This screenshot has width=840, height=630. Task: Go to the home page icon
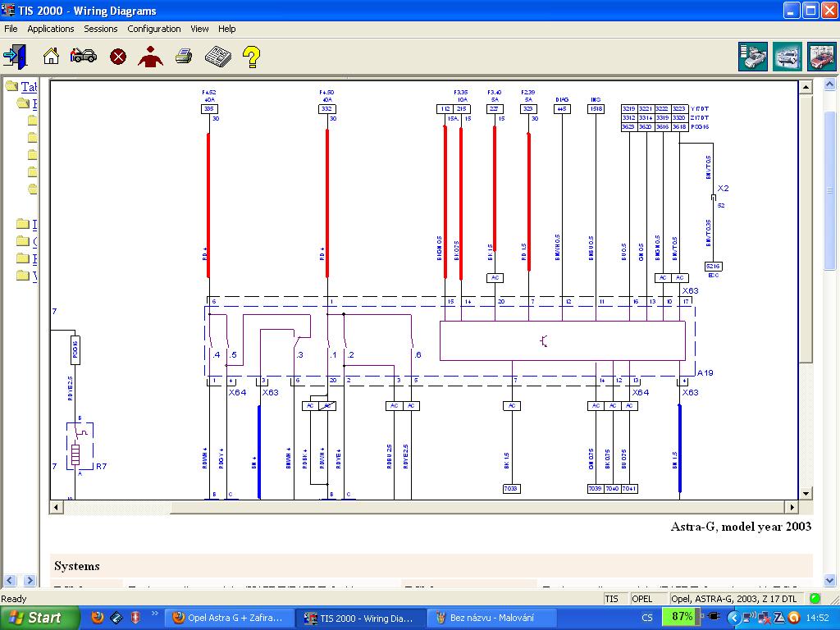pos(51,57)
